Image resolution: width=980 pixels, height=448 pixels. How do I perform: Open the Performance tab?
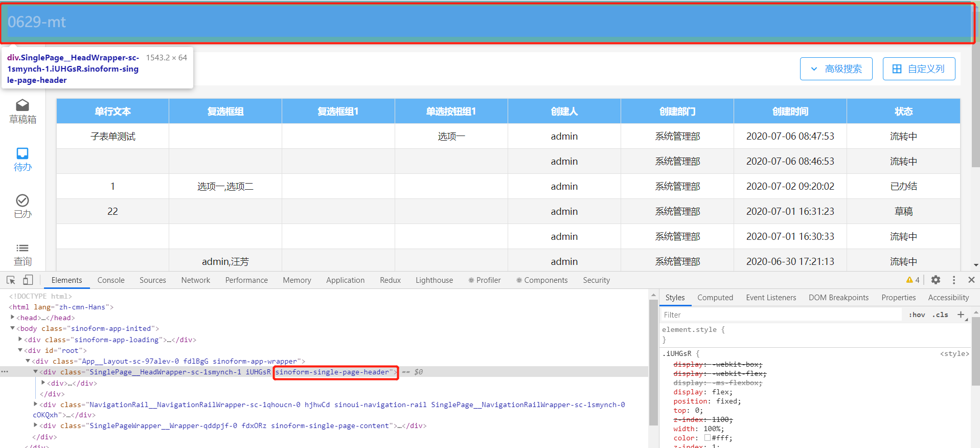[246, 280]
